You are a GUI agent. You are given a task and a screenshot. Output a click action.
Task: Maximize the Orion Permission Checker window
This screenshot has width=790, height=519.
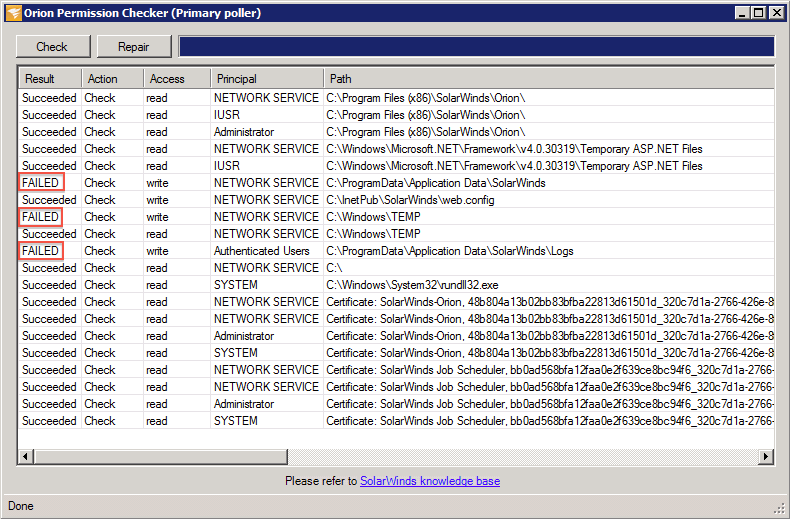[x=758, y=13]
